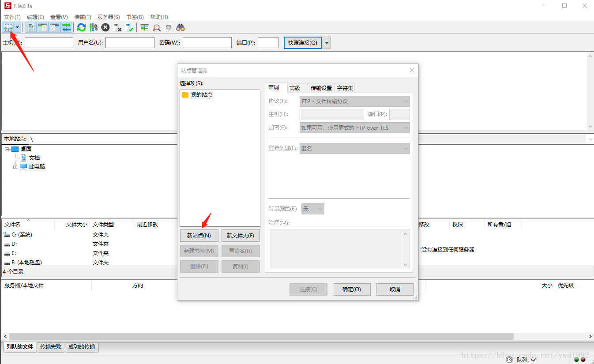This screenshot has width=594, height=364.
Task: Open the Site Manager dropdown arrow in toolbar
Action: [x=18, y=27]
